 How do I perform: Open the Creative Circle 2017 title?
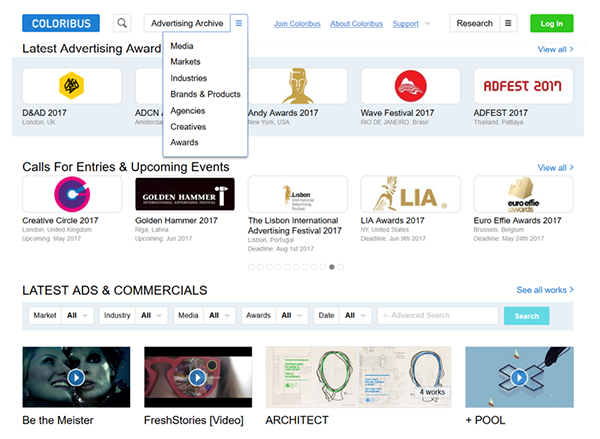coord(60,220)
